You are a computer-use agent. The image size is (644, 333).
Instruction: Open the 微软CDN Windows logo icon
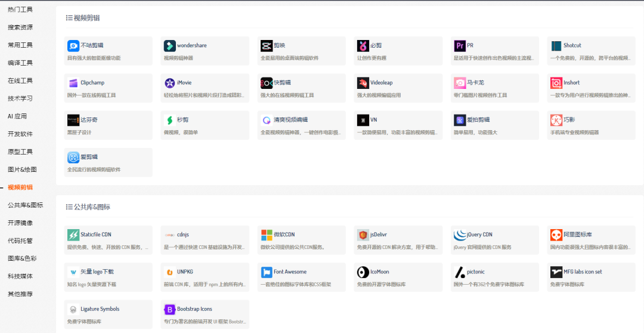(x=267, y=235)
